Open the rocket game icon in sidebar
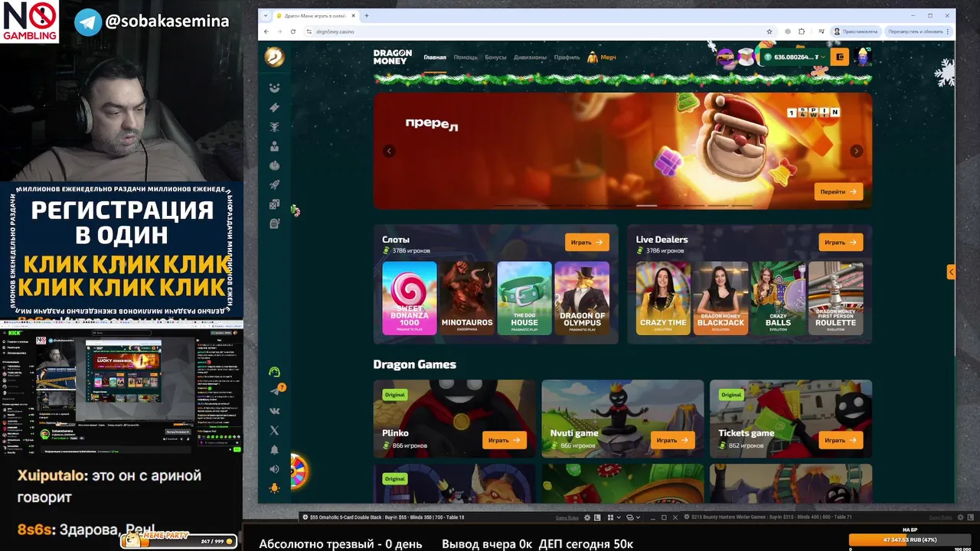980x551 pixels. (274, 184)
